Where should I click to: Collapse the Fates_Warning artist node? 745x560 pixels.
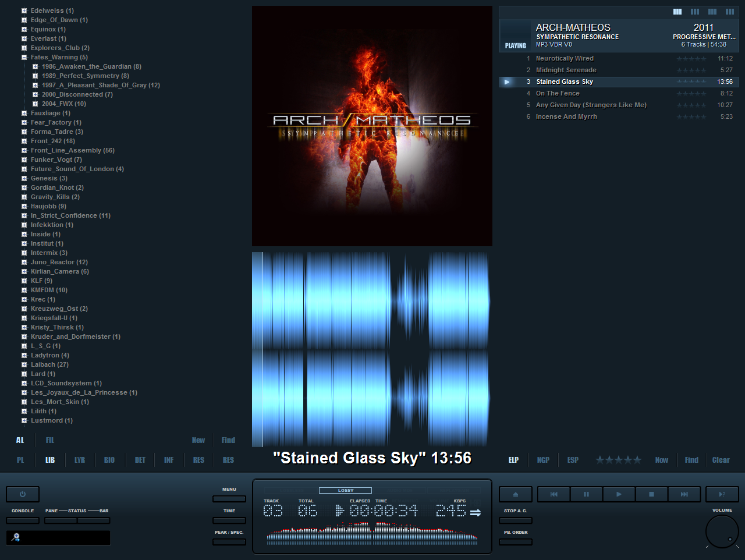pyautogui.click(x=24, y=58)
